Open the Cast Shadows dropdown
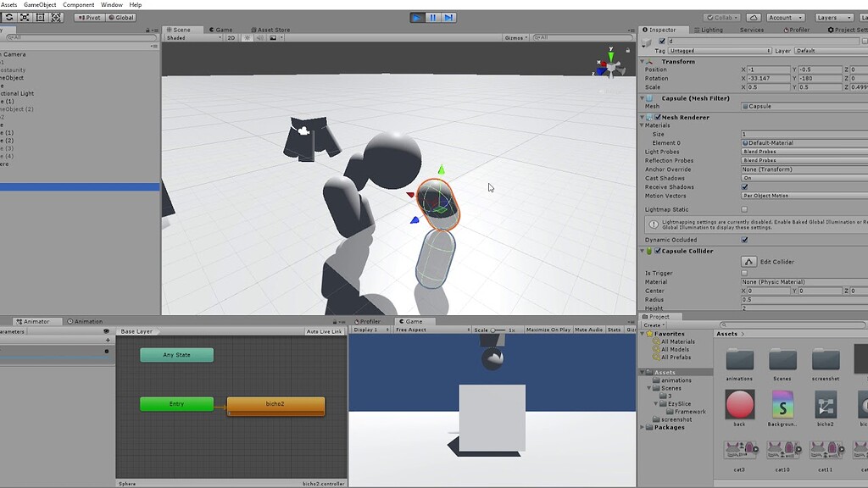The image size is (868, 488). pyautogui.click(x=801, y=178)
